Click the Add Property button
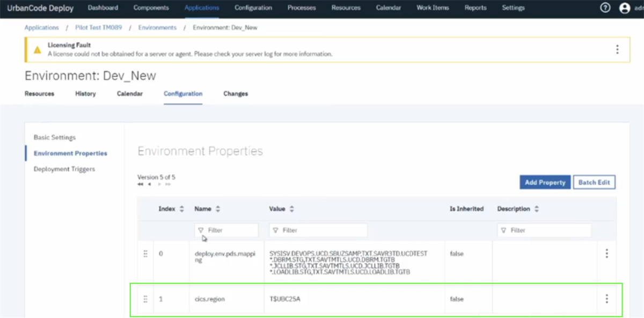The height and width of the screenshot is (318, 644). point(545,182)
